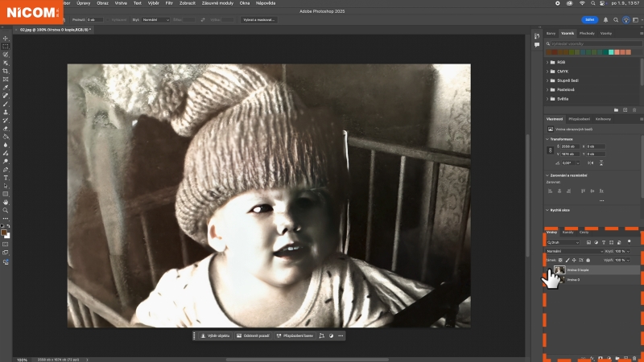Expand the RGB swatch folder
Screen dimensions: 644x362
tap(549, 61)
